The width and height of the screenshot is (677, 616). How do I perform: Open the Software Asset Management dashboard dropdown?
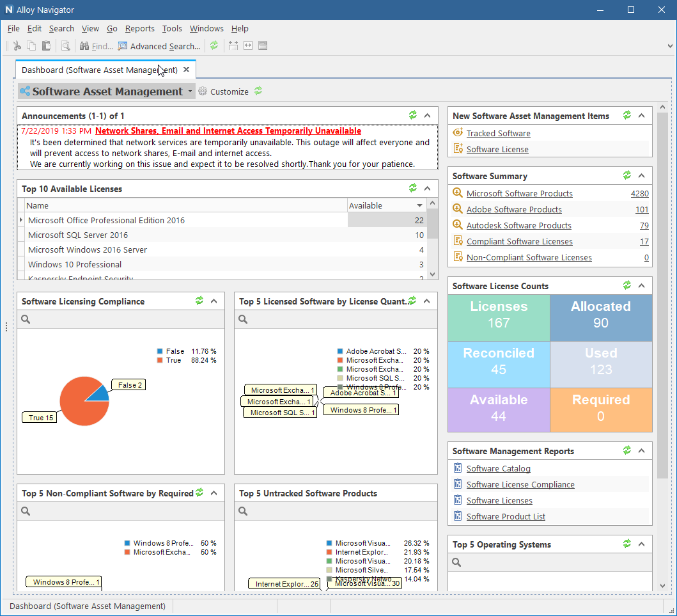coord(191,91)
